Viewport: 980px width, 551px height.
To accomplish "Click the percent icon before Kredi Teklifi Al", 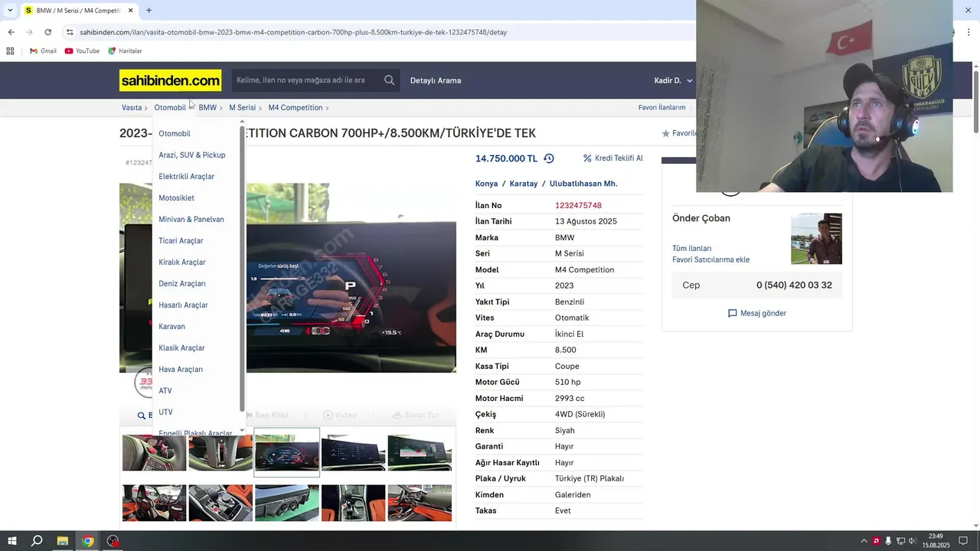I will [587, 158].
